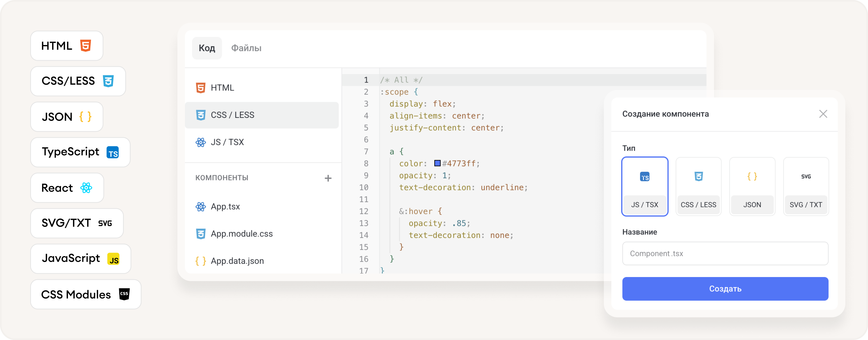Select CSS / LESS component type

(698, 187)
